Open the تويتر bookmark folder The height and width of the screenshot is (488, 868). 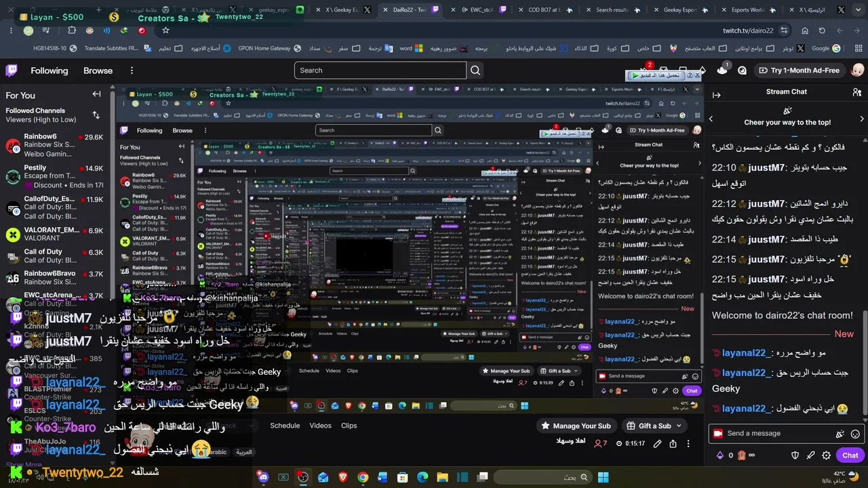794,49
